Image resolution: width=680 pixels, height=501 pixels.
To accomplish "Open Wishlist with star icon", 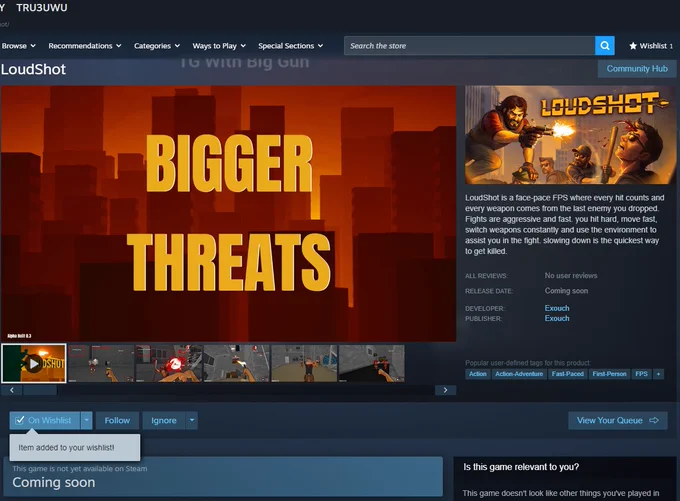I will pos(651,46).
